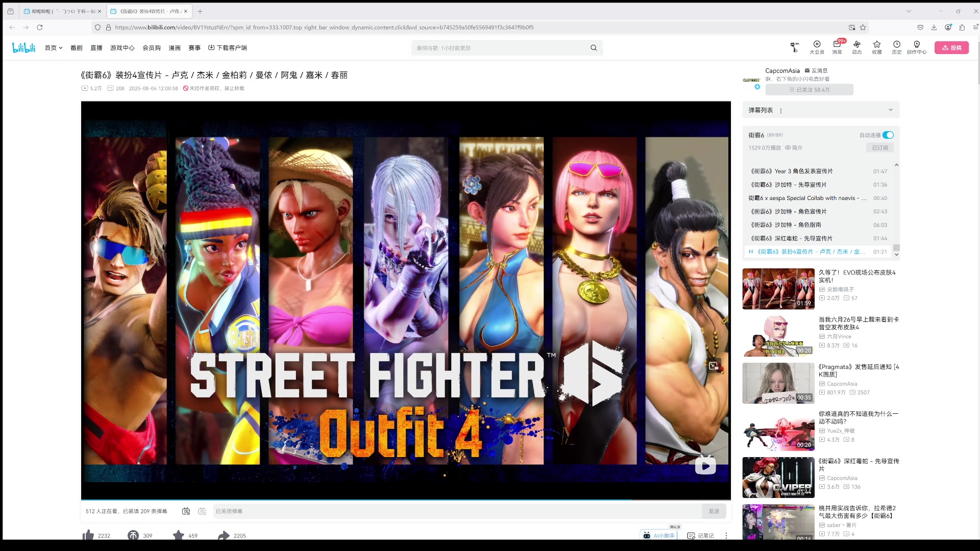
Task: Open the more options dots beside 记笔记
Action: [x=726, y=536]
